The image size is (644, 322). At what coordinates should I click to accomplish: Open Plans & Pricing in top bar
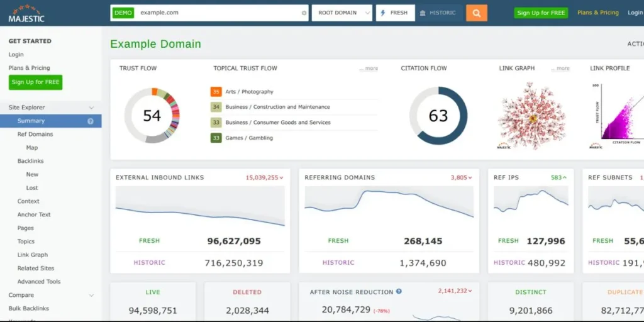point(597,13)
